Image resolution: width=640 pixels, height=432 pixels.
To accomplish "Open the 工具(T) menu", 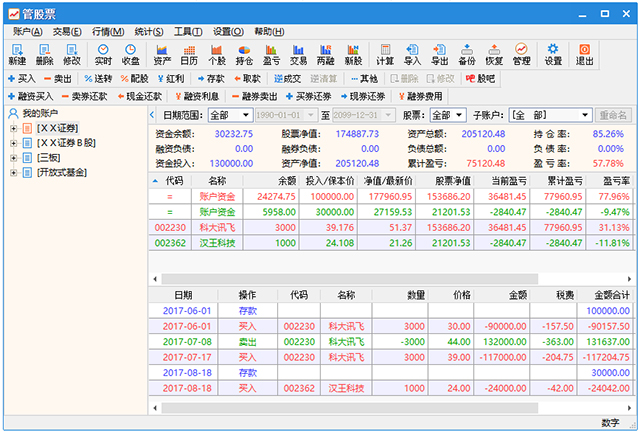I will [x=188, y=31].
